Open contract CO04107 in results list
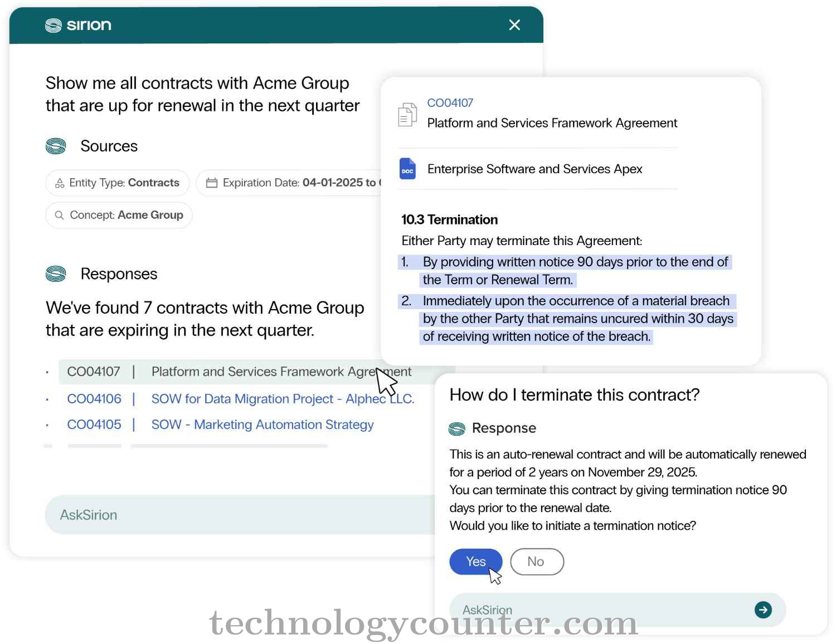Screen dimensions: 836x644 (94, 372)
